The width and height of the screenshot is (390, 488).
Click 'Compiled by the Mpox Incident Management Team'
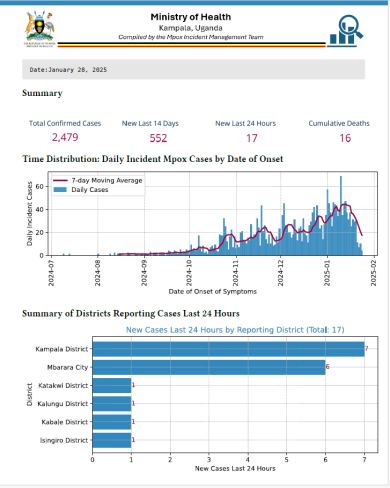(x=191, y=37)
